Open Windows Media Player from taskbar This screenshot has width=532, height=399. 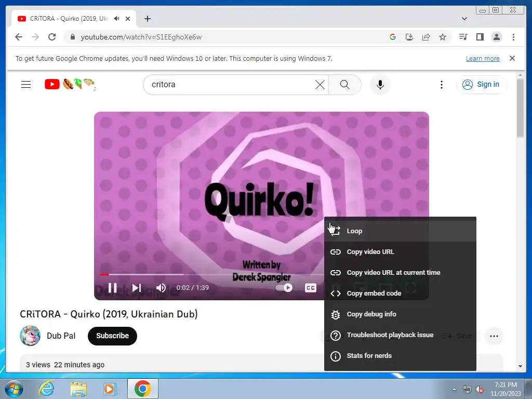pos(110,389)
